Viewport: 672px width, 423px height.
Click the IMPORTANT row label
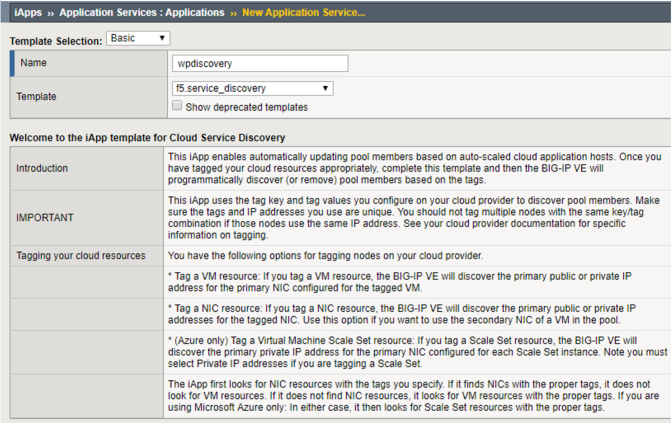tap(45, 218)
